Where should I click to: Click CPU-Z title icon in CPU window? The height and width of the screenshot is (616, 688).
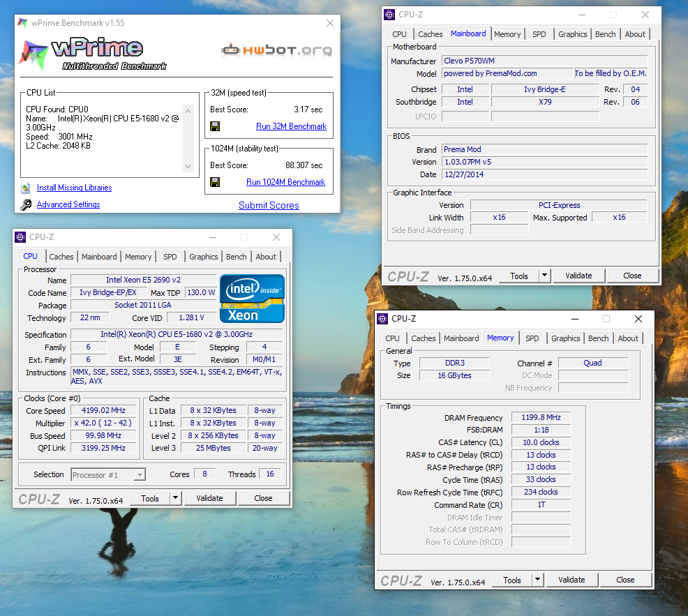coord(20,237)
